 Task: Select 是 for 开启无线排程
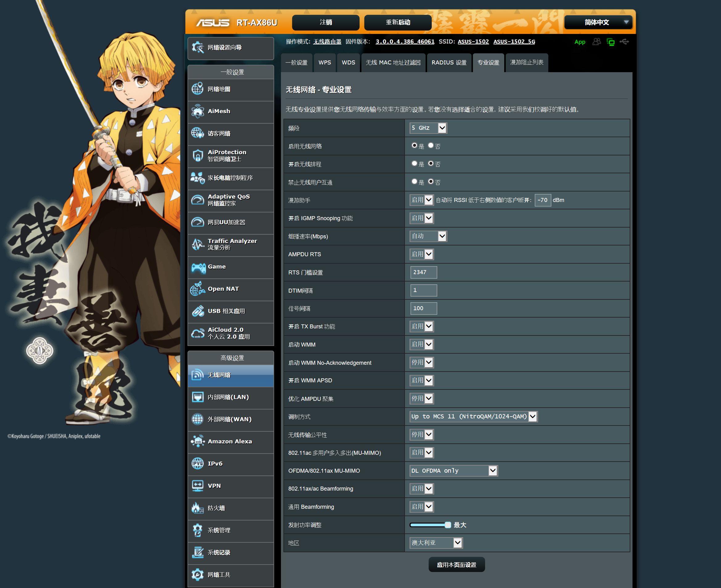(x=414, y=164)
